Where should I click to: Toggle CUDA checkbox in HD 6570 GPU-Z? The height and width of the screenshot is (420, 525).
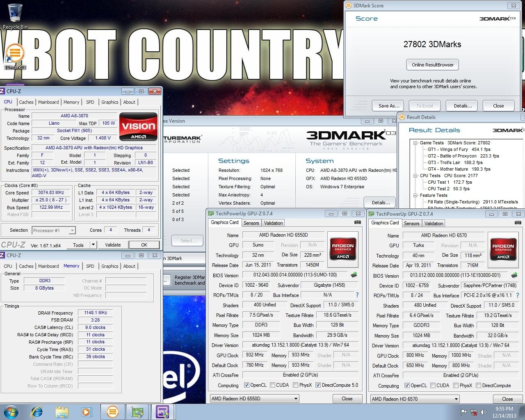[433, 386]
